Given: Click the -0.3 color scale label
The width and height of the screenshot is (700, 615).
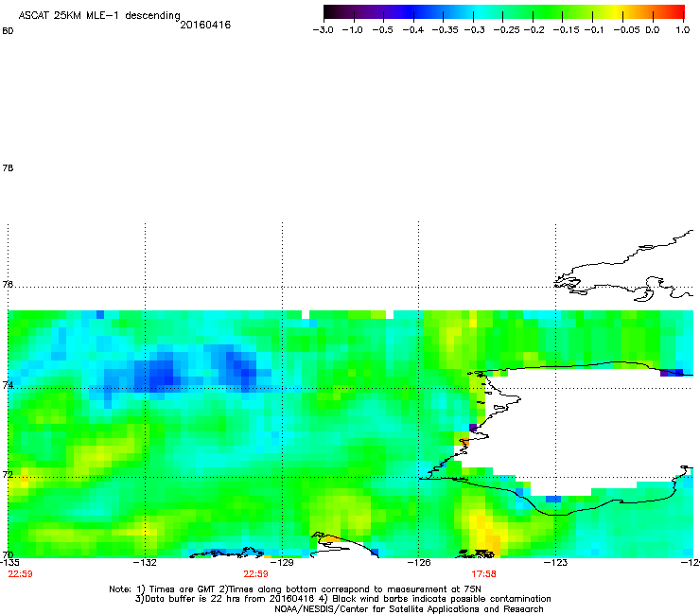Looking at the screenshot, I should coord(474,30).
